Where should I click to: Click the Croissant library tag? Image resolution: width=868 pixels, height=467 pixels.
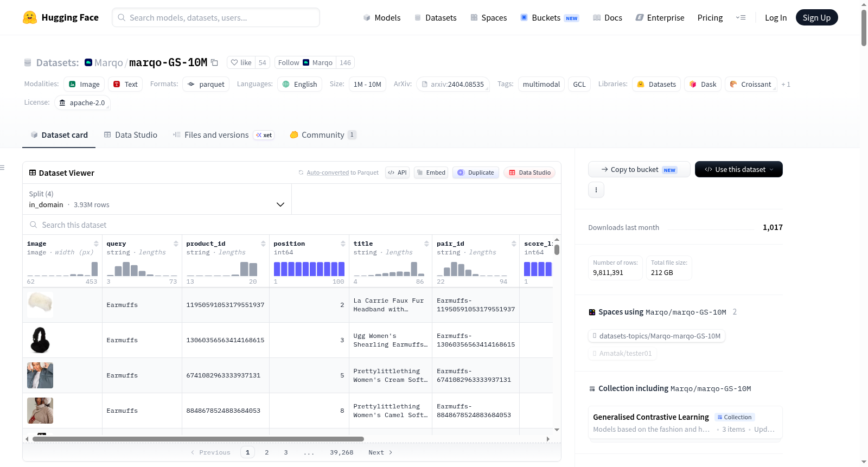[x=751, y=84]
